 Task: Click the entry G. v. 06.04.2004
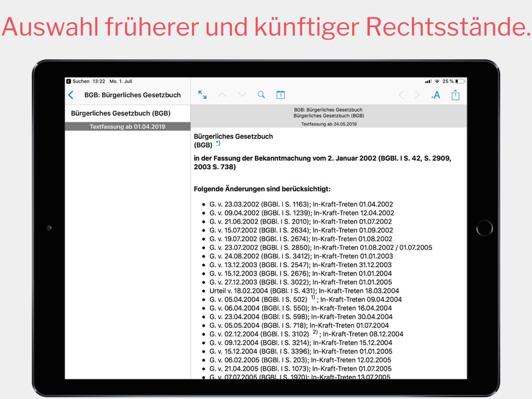point(300,308)
